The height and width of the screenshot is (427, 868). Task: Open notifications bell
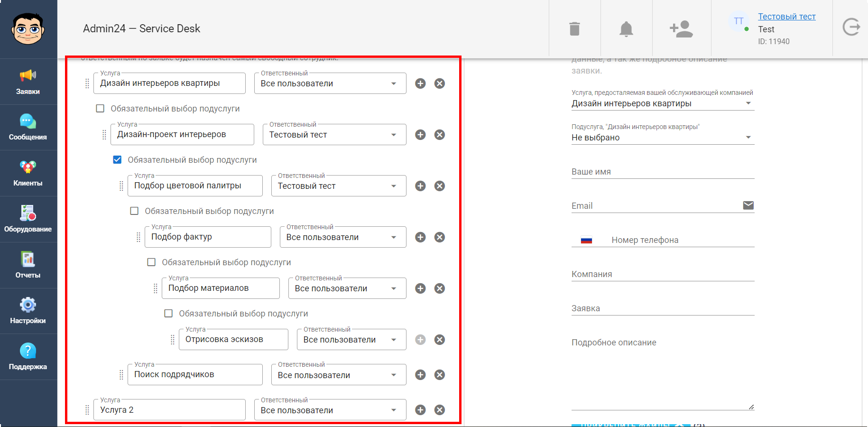tap(626, 29)
